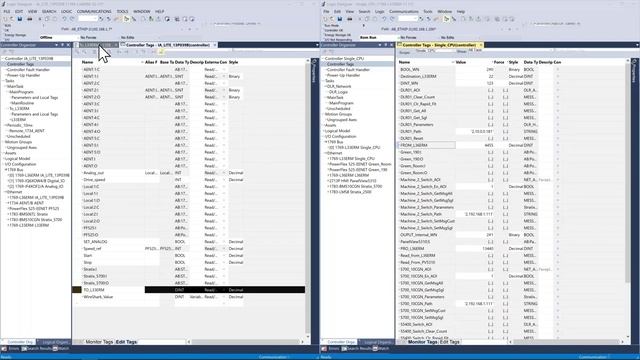Select the WireShark_Value tag
This screenshot has width=640, height=360.
tap(98, 297)
